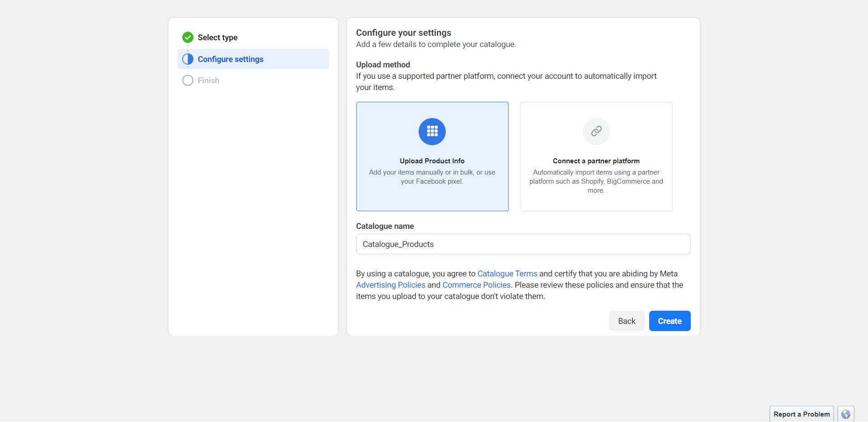Click the Report a Problem button
This screenshot has height=422, width=868.
802,414
